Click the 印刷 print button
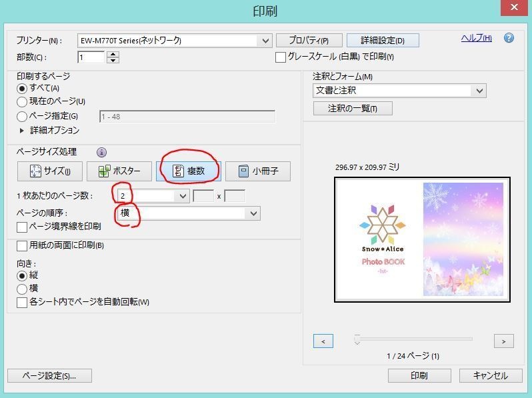 pyautogui.click(x=419, y=375)
